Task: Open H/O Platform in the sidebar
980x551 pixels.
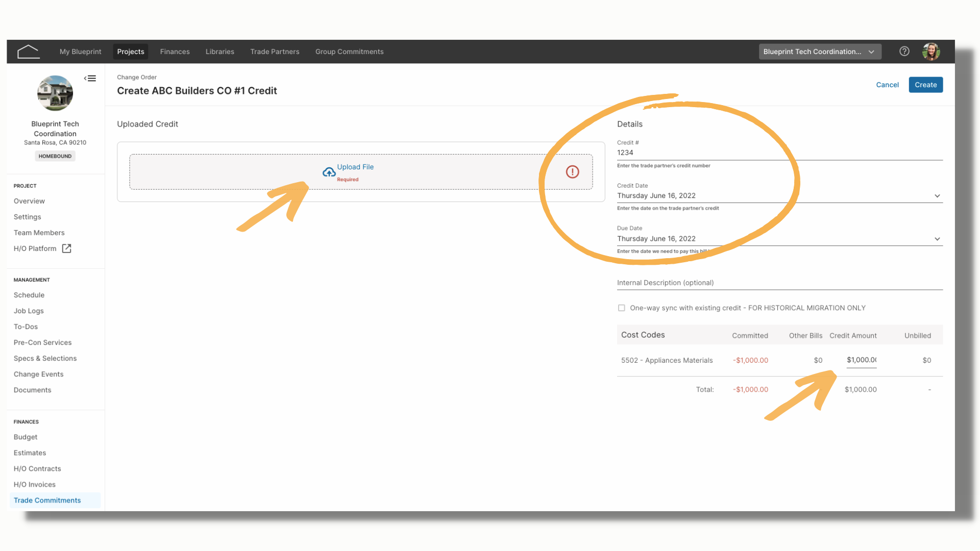Action: pos(35,248)
